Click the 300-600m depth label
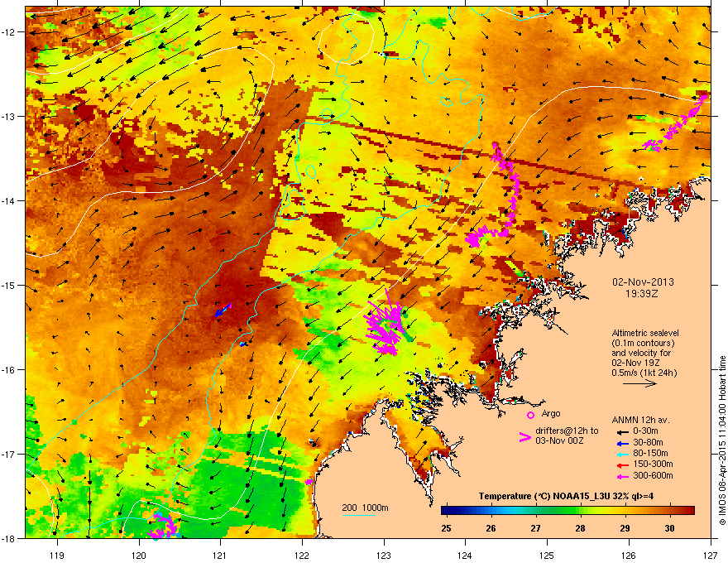Screen dimensions: 728x563 click(x=653, y=476)
